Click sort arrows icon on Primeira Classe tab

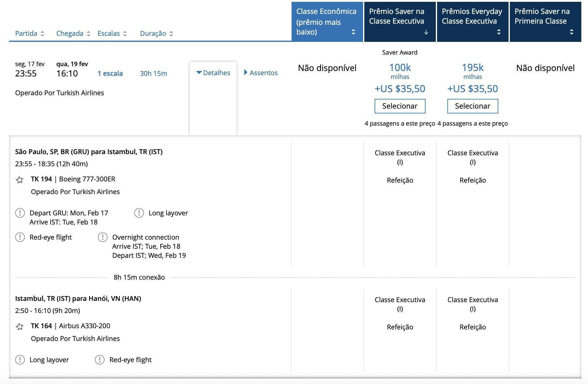[571, 32]
